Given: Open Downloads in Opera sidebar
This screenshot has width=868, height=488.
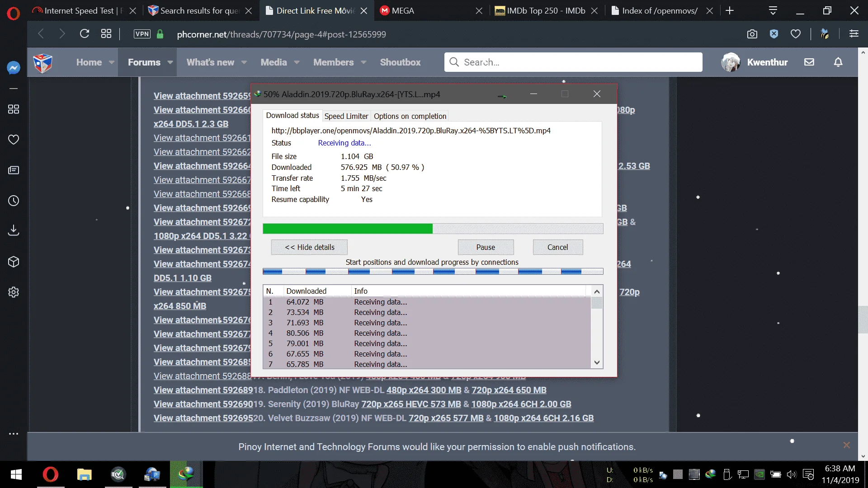Looking at the screenshot, I should [14, 230].
